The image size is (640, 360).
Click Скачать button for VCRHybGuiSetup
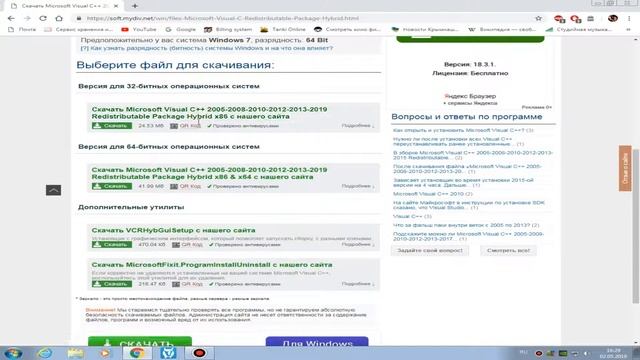coord(111,245)
